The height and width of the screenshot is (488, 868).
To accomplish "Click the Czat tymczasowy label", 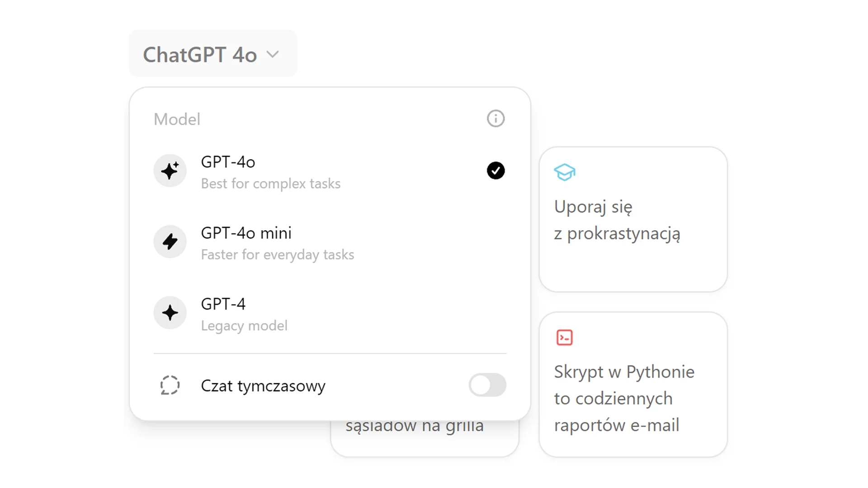I will click(263, 386).
